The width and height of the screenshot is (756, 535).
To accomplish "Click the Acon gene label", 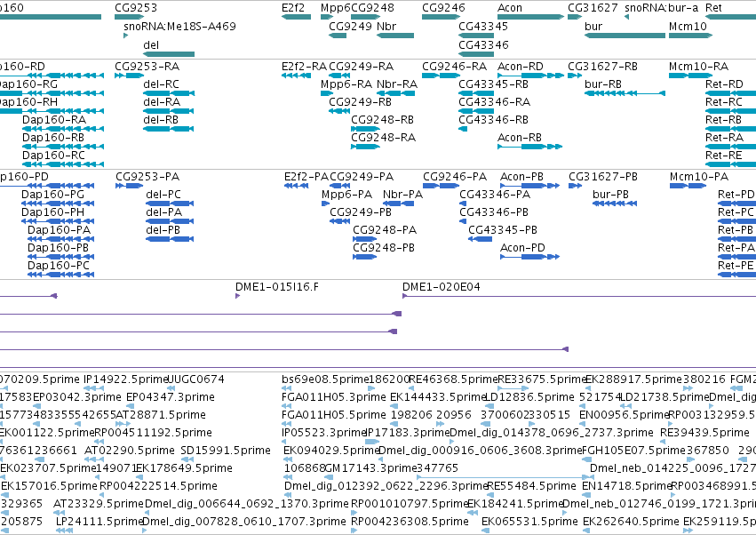I will pyautogui.click(x=510, y=8).
